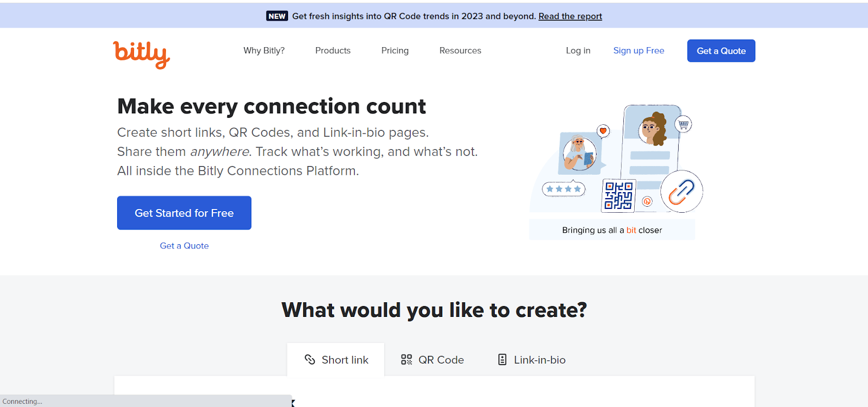The image size is (868, 407).
Task: Click the Get Started for Free button
Action: pos(184,213)
